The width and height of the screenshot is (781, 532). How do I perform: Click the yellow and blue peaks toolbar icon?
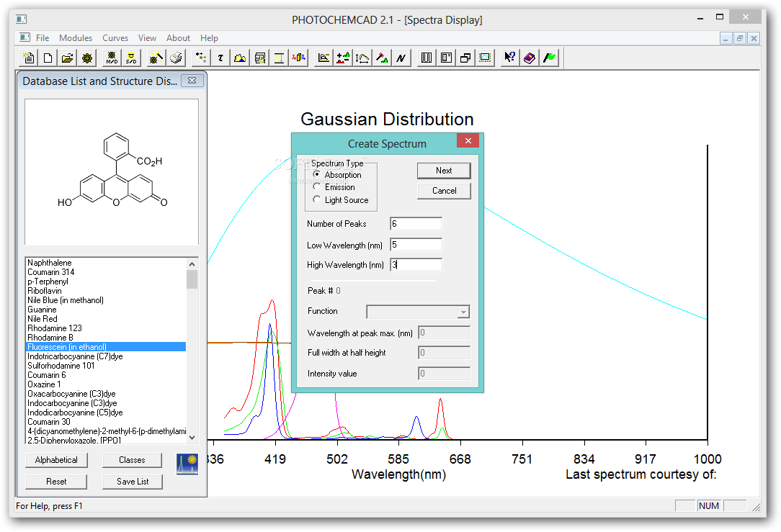point(240,58)
